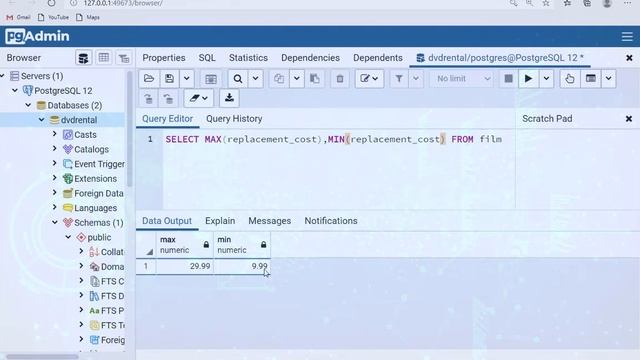The height and width of the screenshot is (360, 640).
Task: Select the Data Output tab
Action: click(167, 221)
